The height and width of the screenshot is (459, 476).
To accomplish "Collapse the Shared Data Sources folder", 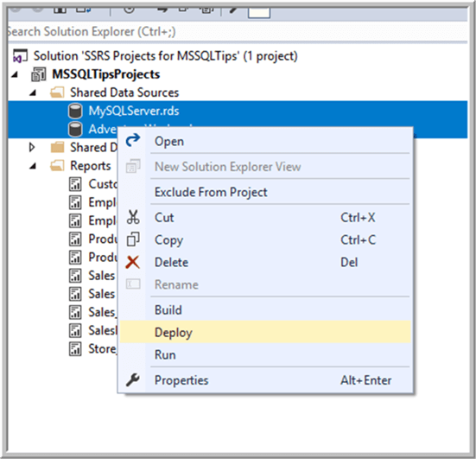I will click(33, 92).
